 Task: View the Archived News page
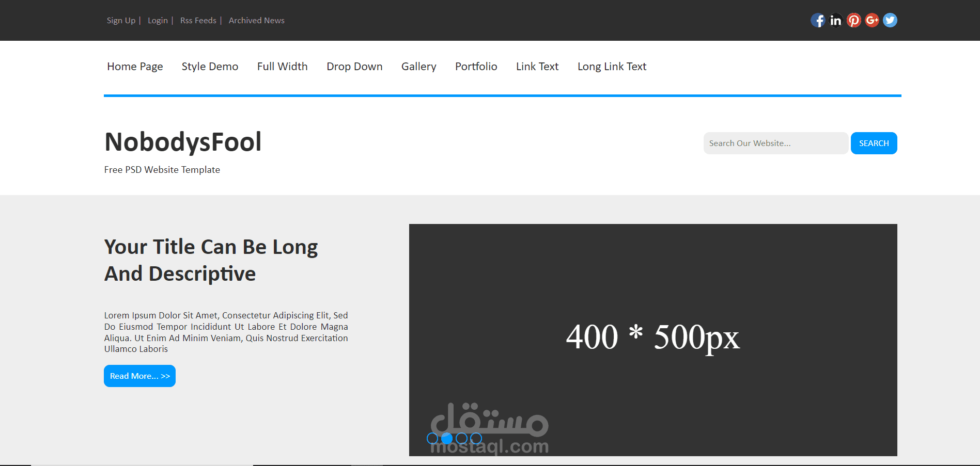tap(256, 20)
